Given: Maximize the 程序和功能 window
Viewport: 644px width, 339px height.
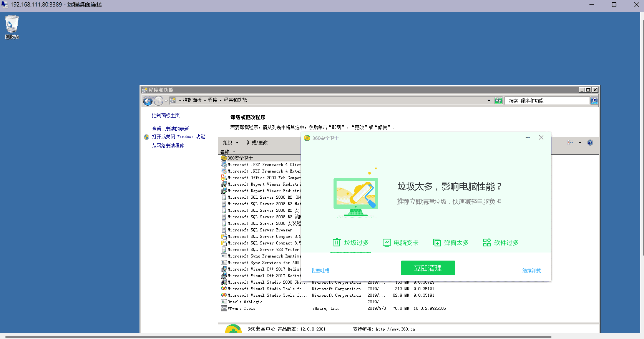Looking at the screenshot, I should pyautogui.click(x=588, y=90).
